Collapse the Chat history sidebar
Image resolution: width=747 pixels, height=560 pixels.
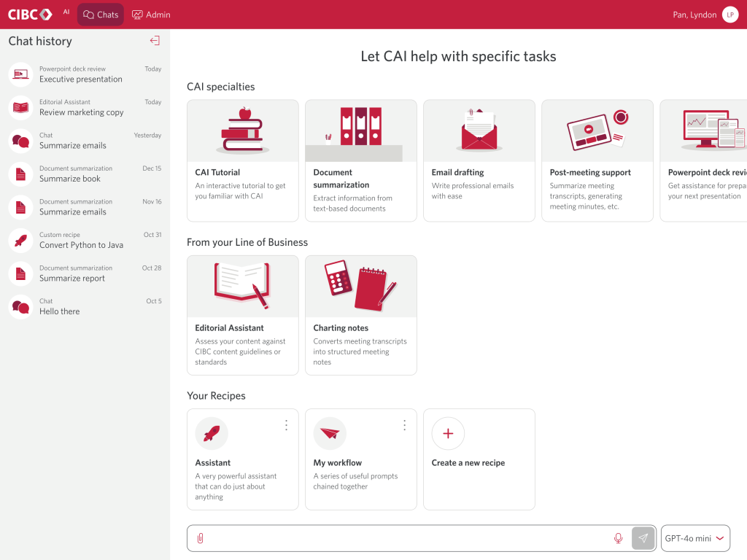coord(155,41)
